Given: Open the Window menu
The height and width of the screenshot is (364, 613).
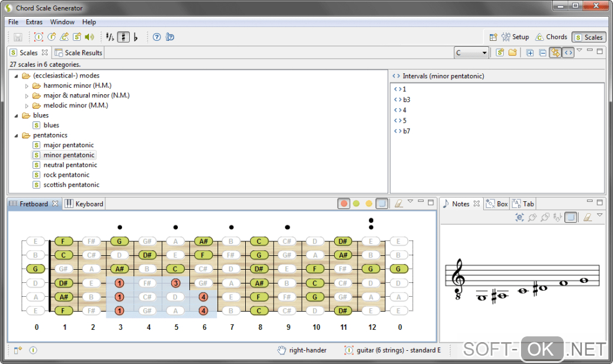Looking at the screenshot, I should click(62, 22).
